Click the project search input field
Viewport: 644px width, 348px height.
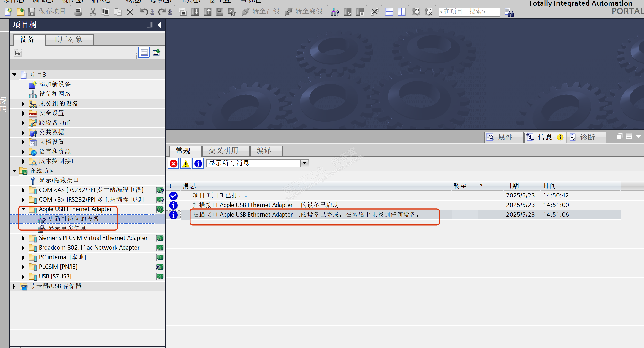(x=469, y=12)
